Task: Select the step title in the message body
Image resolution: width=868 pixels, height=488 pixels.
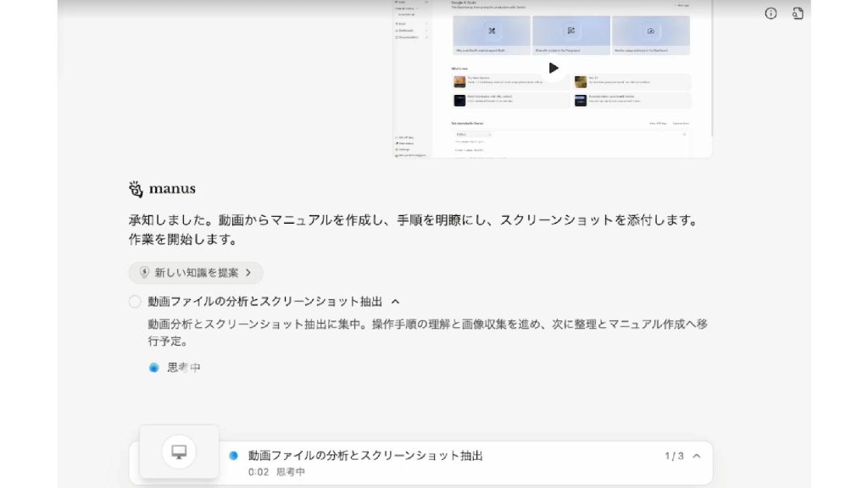Action: [x=264, y=302]
